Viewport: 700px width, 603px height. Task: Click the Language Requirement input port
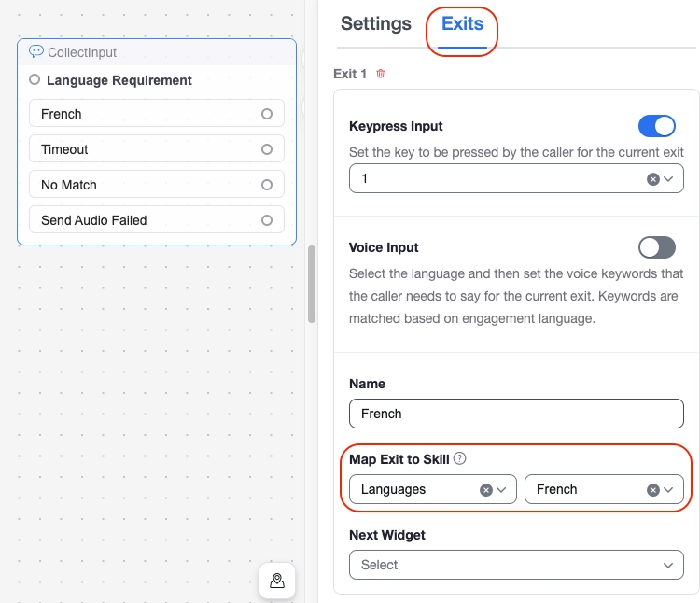35,80
